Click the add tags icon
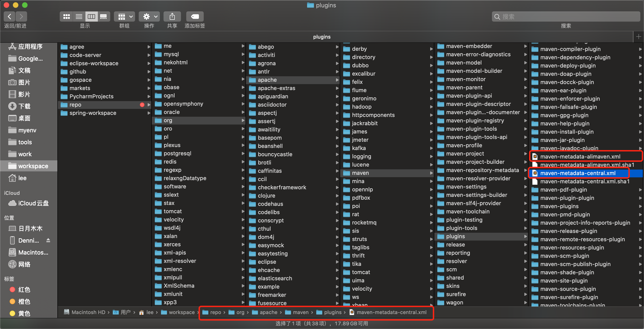 pyautogui.click(x=195, y=17)
